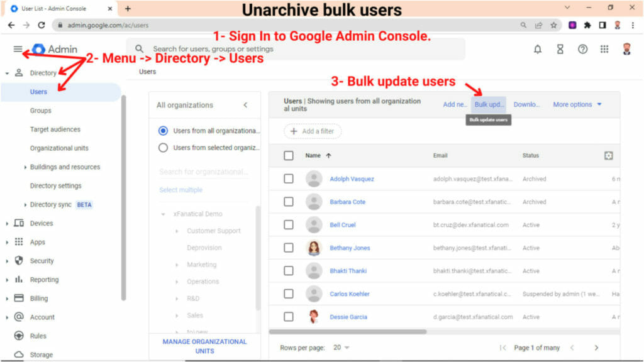Check the checkbox next to Bethany Jones
Viewport: 644px width, 362px height.
287,248
